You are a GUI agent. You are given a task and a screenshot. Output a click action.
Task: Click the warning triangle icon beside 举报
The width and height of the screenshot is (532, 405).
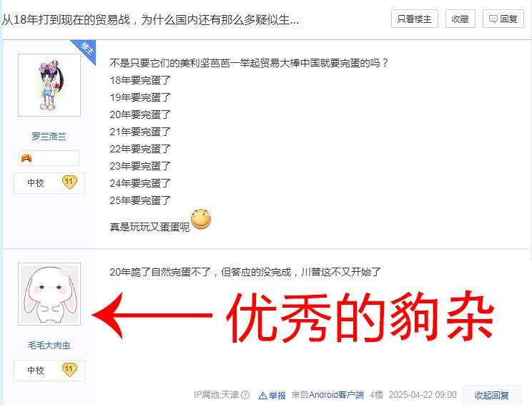coord(263,396)
